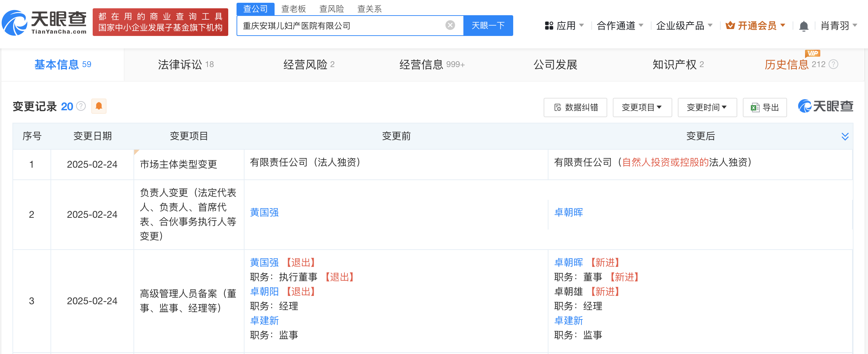Open the 开通会员 dropdown
The image size is (868, 354).
(x=755, y=26)
